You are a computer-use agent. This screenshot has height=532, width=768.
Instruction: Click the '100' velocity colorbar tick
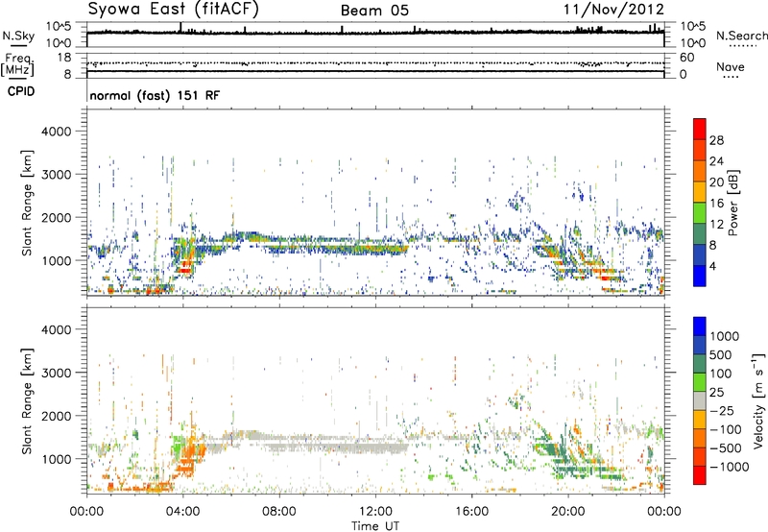pyautogui.click(x=720, y=374)
